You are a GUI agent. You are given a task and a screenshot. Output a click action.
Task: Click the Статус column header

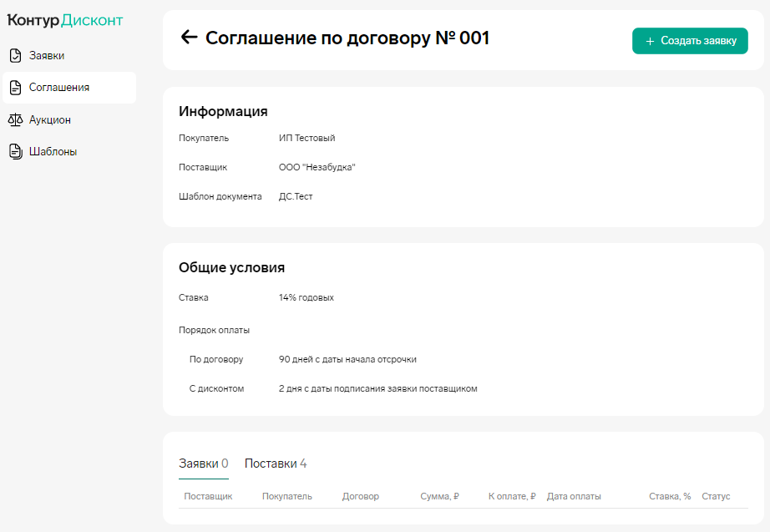click(716, 496)
